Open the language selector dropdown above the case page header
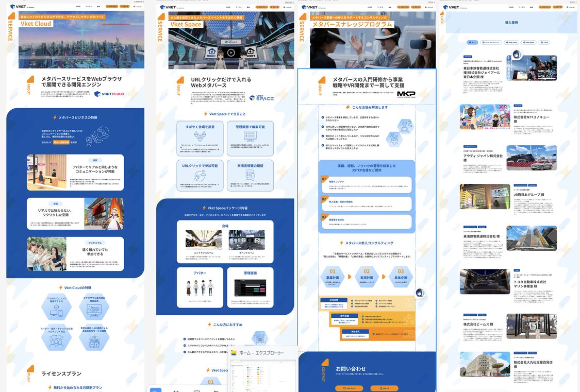 pos(572,2)
